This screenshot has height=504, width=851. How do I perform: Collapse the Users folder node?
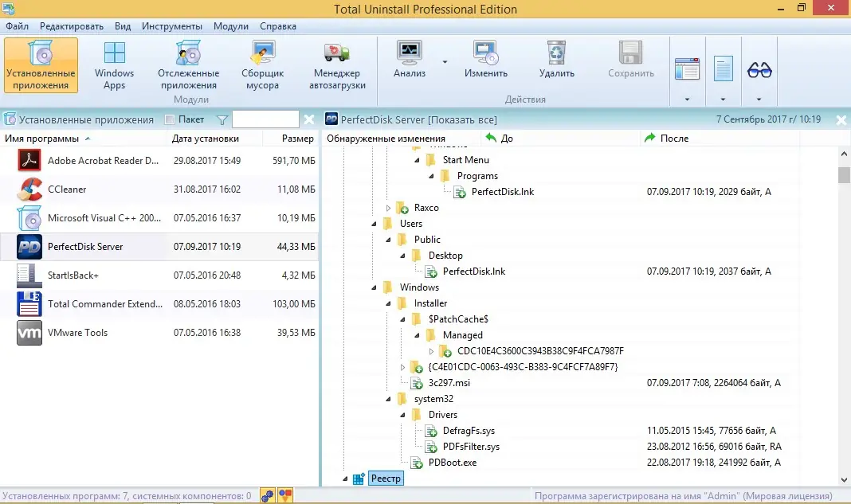[x=374, y=224]
